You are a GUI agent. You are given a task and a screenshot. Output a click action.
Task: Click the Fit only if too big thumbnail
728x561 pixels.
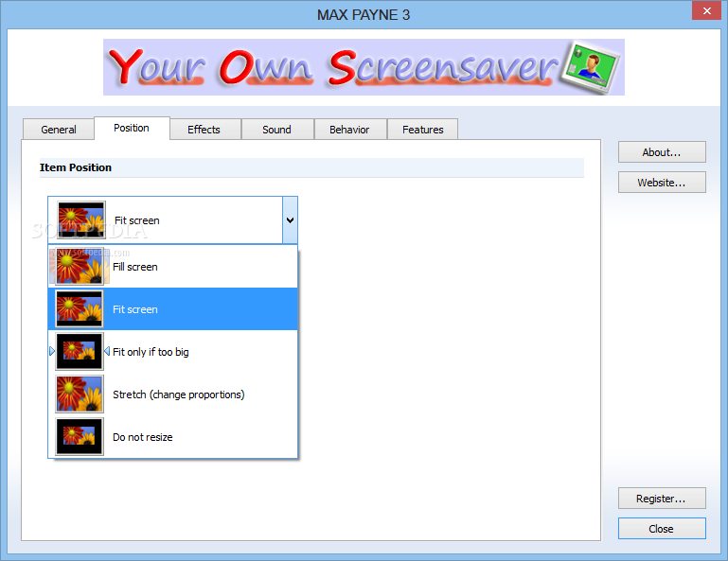point(80,352)
